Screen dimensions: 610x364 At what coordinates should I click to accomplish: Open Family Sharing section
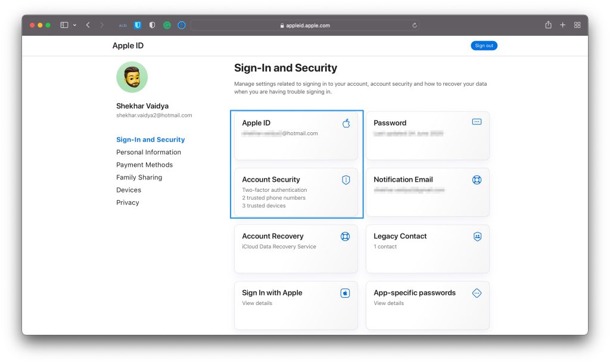coord(139,178)
